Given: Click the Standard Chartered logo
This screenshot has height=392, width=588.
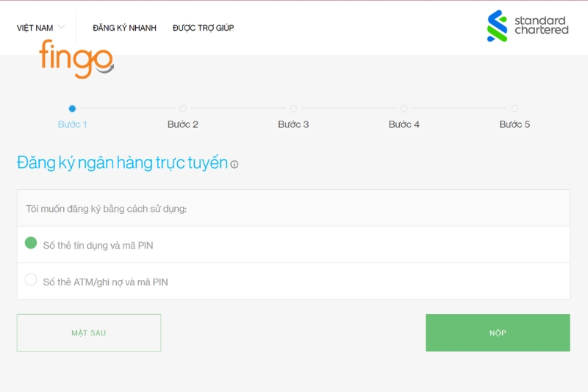Looking at the screenshot, I should (x=528, y=26).
